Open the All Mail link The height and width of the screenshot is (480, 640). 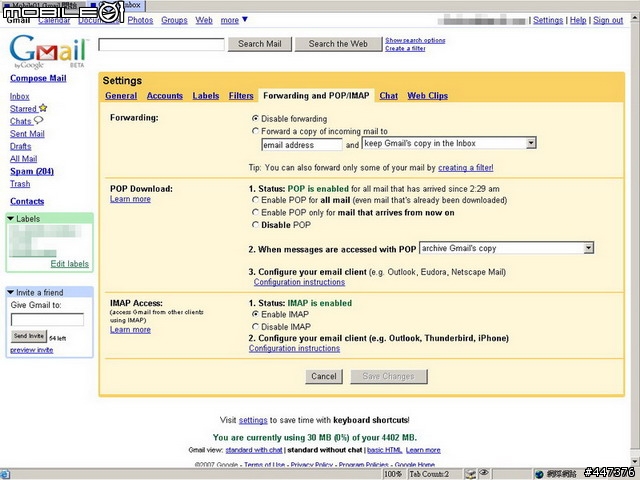point(23,159)
